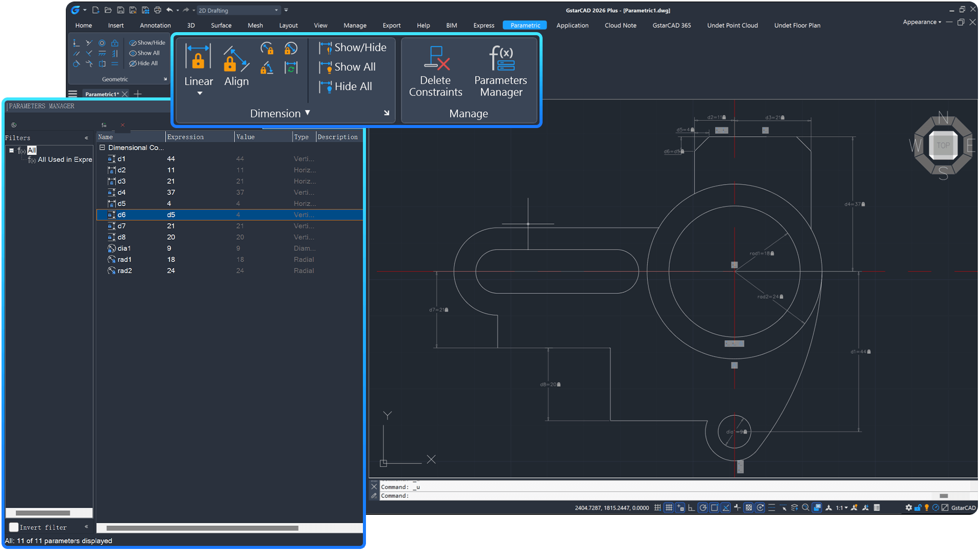Select the Symmetric constraint icon

tap(102, 64)
